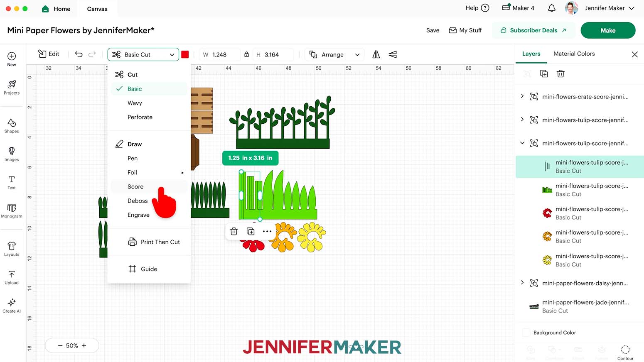
Task: Open the Basic Cut operation dropdown
Action: pyautogui.click(x=143, y=54)
